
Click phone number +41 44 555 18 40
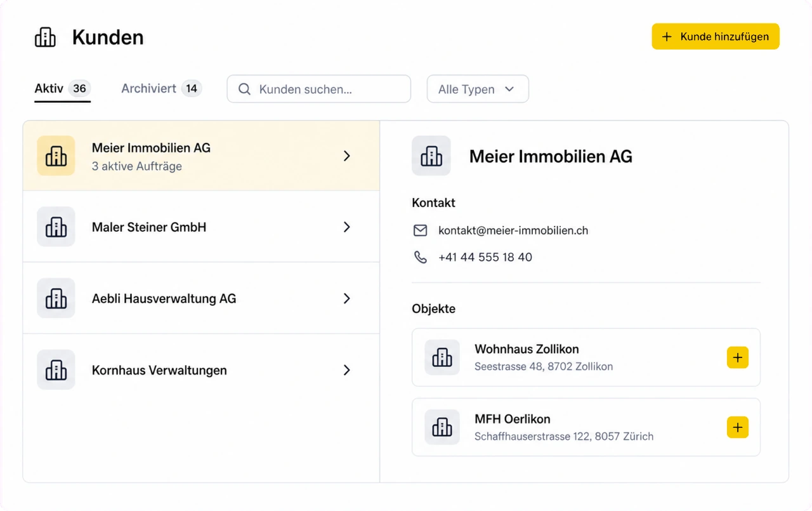[485, 257]
